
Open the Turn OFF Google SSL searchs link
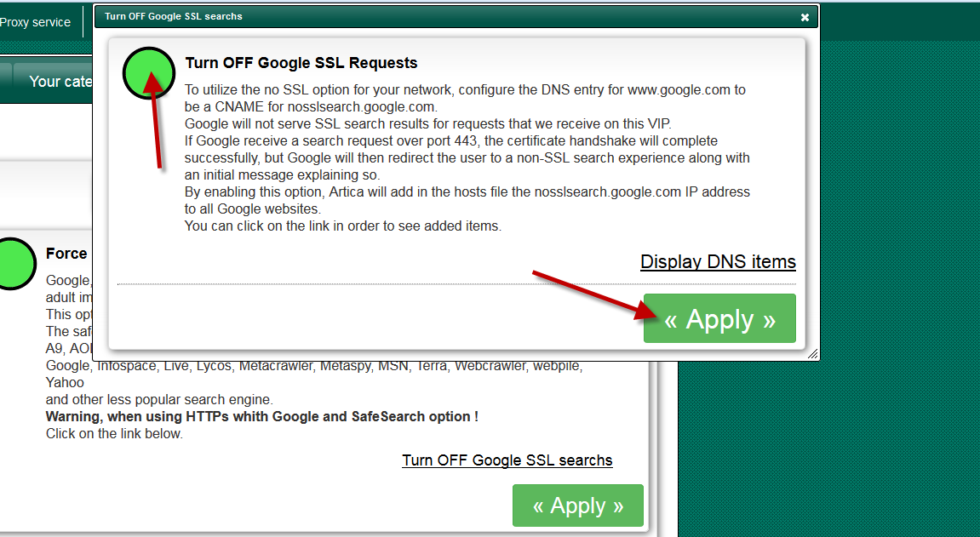(x=507, y=460)
